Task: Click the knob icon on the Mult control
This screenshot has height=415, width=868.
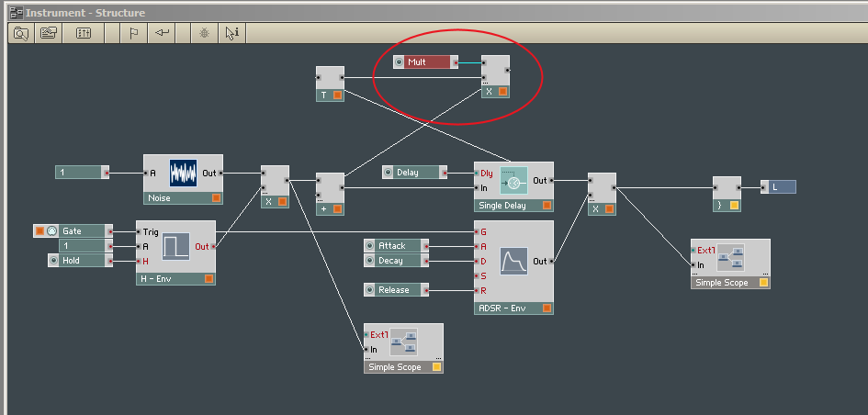Action: point(400,62)
